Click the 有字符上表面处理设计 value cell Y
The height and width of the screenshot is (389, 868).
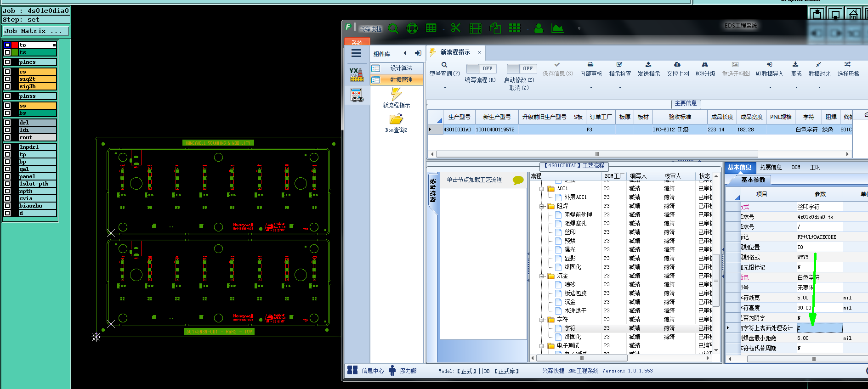tap(819, 328)
